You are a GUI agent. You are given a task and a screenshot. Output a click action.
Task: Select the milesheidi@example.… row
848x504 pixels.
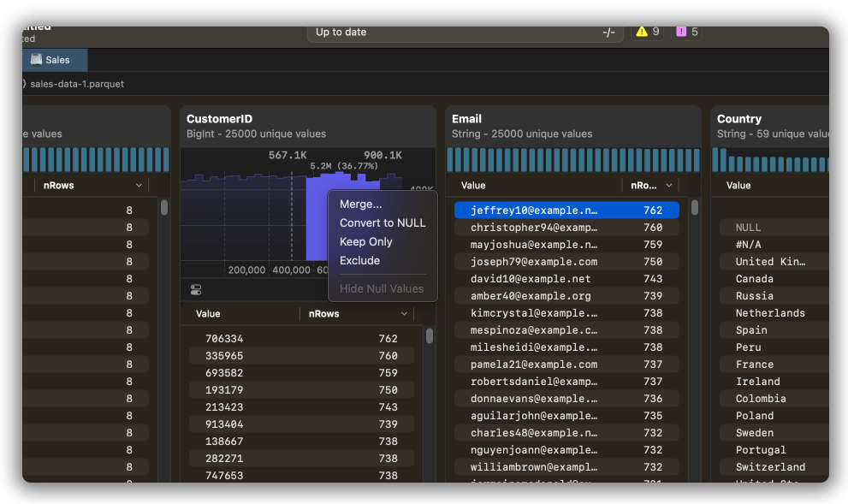coord(566,347)
